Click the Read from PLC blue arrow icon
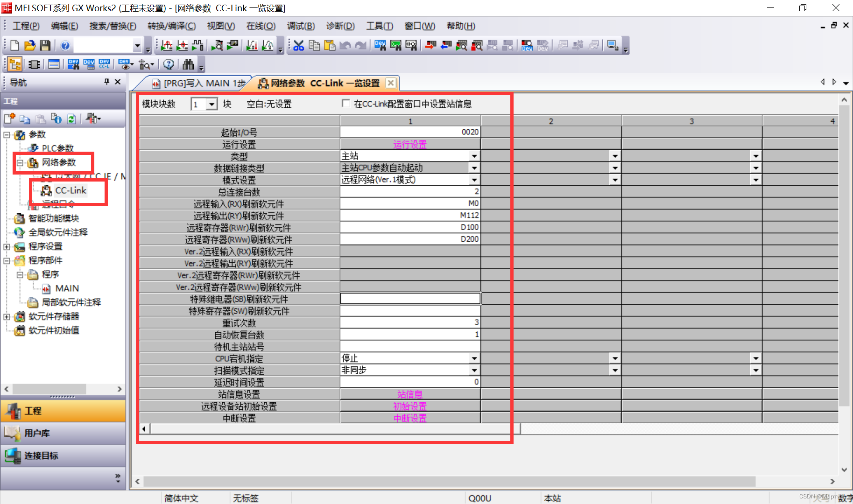853x504 pixels. click(446, 45)
